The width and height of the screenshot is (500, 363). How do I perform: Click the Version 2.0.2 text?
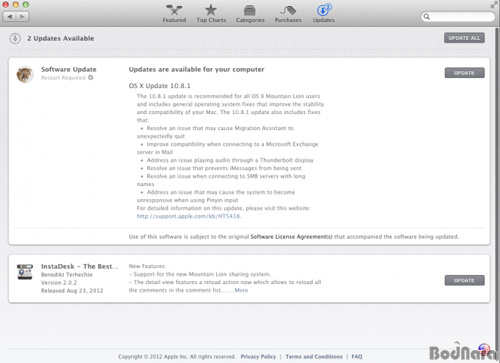[x=59, y=283]
